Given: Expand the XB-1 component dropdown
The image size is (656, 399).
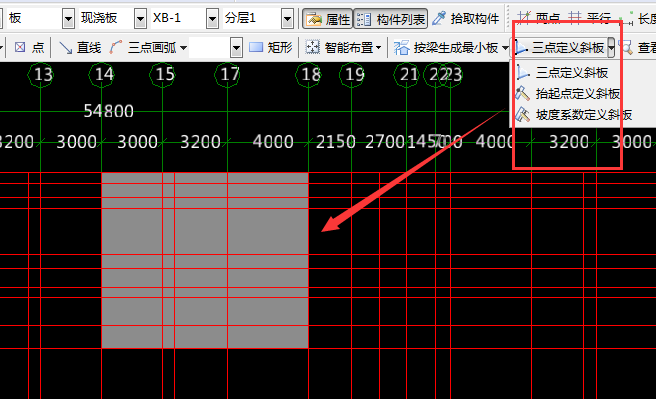Looking at the screenshot, I should 213,18.
